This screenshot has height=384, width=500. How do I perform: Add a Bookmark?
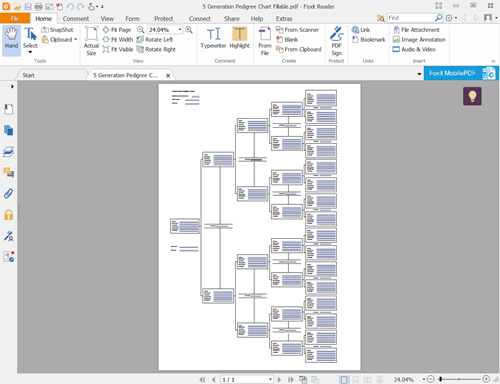pyautogui.click(x=368, y=39)
